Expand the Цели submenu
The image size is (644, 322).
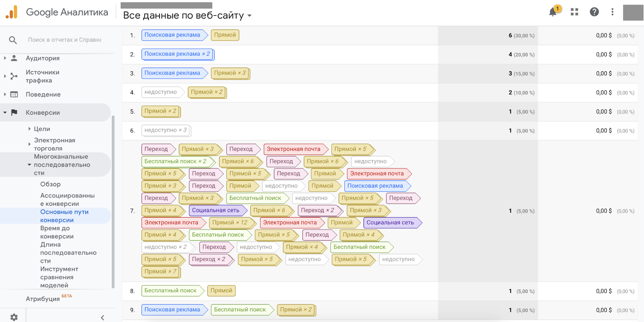point(29,129)
